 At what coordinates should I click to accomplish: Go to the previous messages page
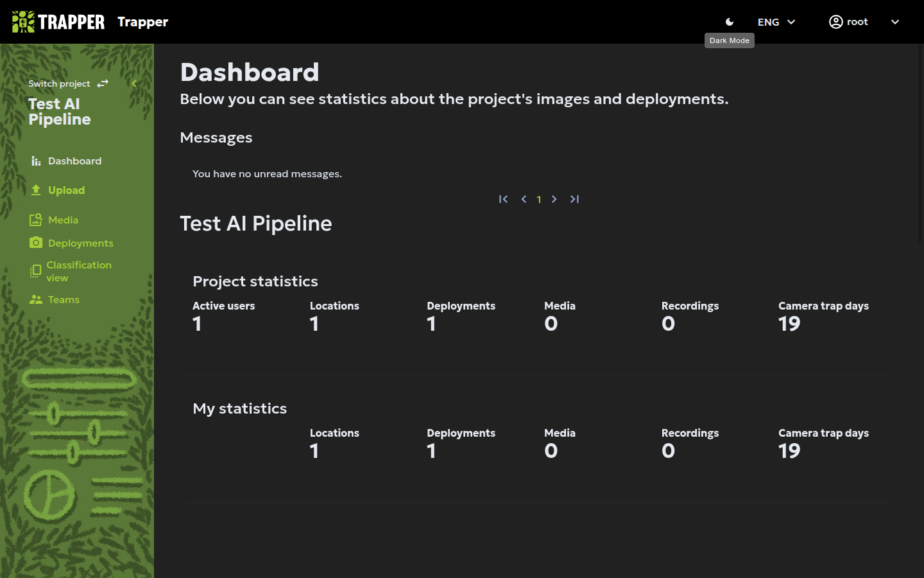coord(524,199)
